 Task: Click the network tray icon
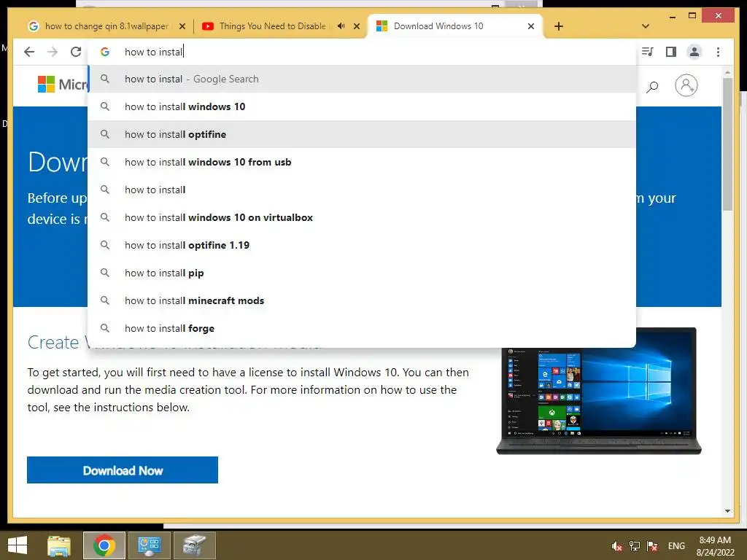(x=635, y=546)
